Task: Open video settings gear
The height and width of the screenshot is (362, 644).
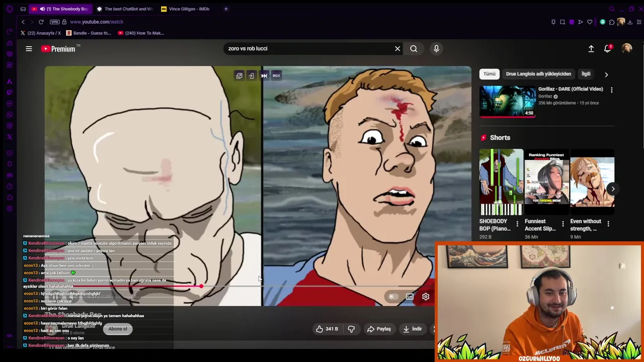Action: click(x=426, y=297)
